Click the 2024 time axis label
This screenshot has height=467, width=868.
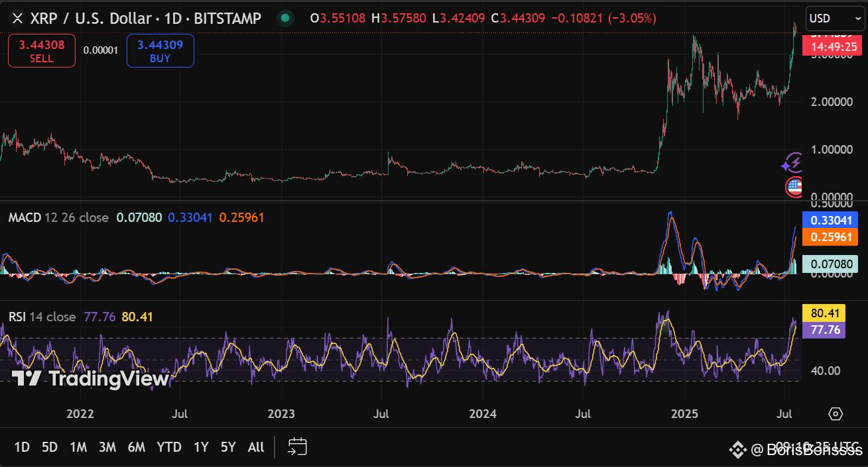pos(483,414)
